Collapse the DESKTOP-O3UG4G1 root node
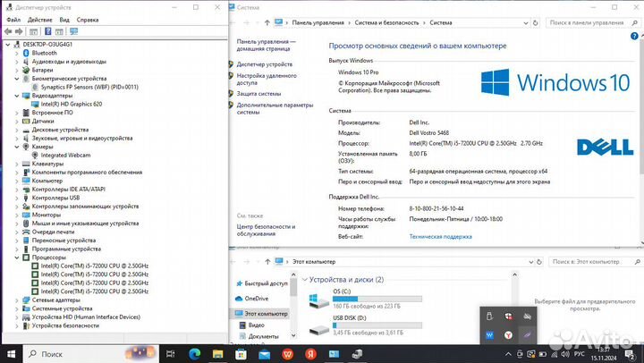Screen dimensions: 644x363 8,45
